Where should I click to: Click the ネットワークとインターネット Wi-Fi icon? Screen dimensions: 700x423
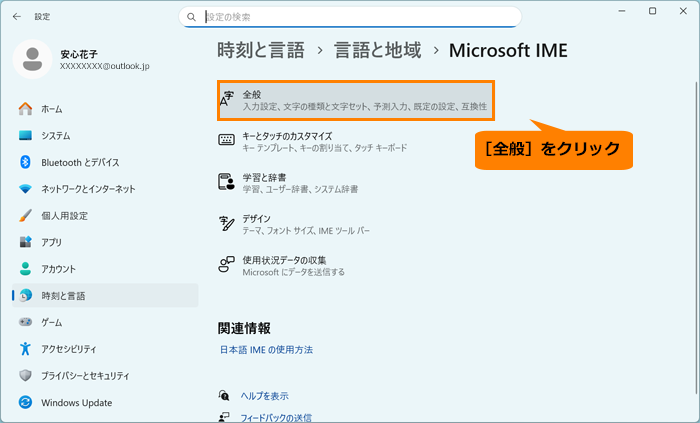click(25, 189)
